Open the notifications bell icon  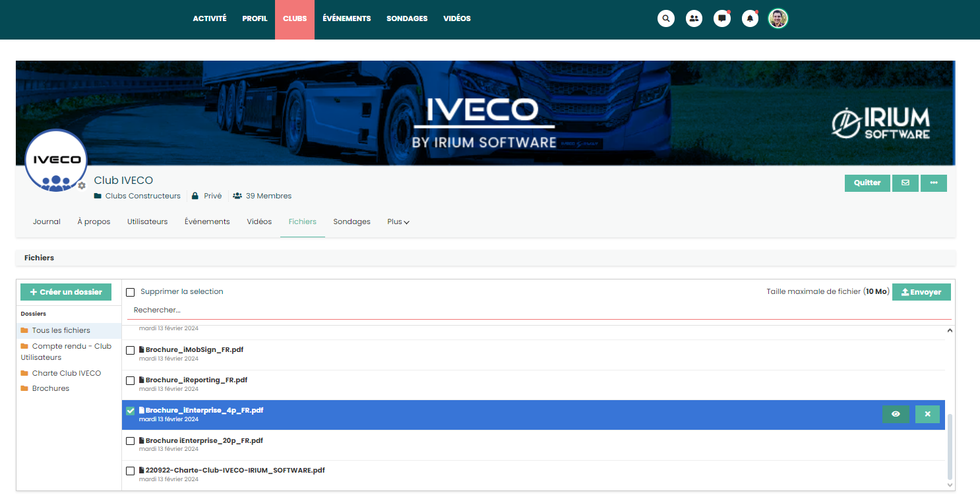(750, 18)
